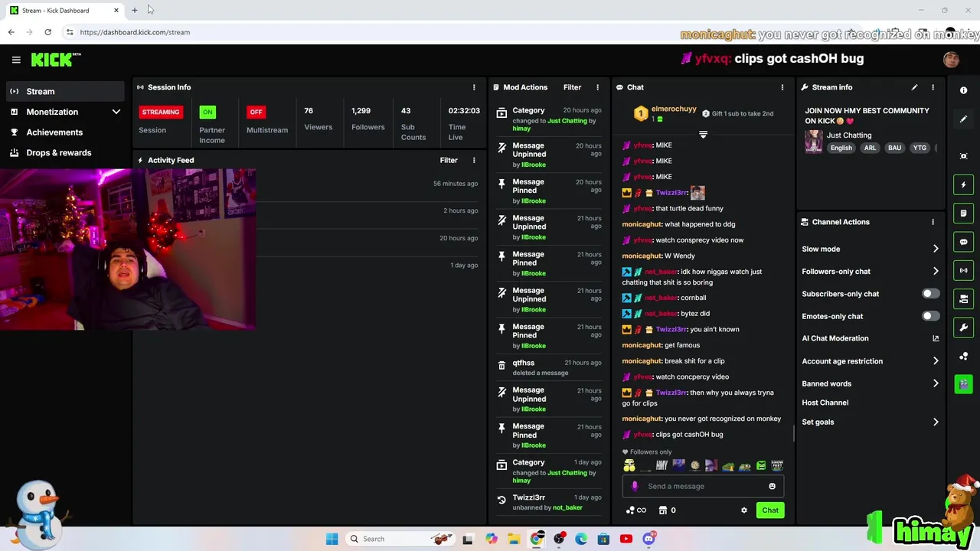Open the emoji picker in chat input

coord(772,486)
